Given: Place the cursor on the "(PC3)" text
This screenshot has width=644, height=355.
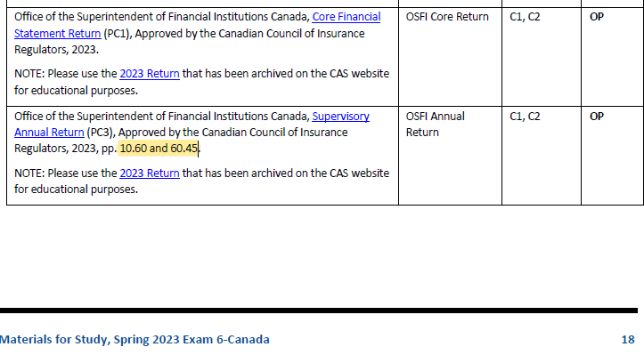Looking at the screenshot, I should pos(100,133).
